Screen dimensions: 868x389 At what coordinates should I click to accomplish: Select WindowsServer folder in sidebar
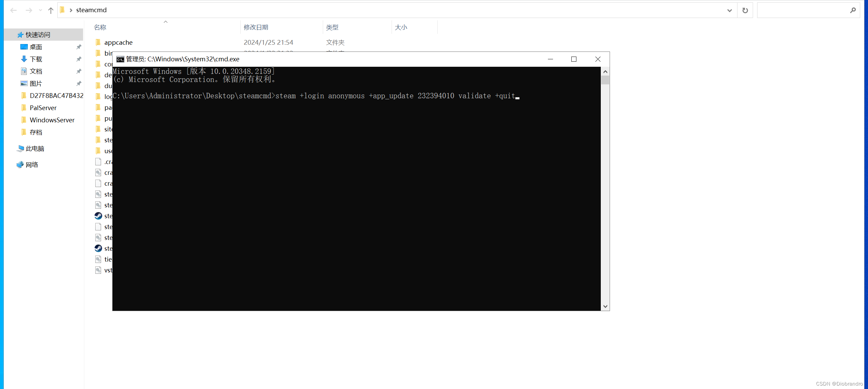(52, 120)
